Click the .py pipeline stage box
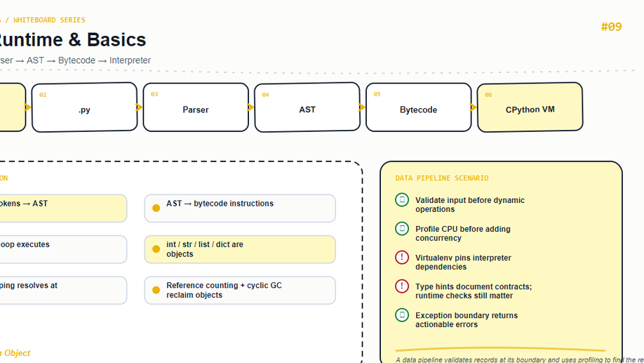The image size is (644, 363). click(84, 107)
